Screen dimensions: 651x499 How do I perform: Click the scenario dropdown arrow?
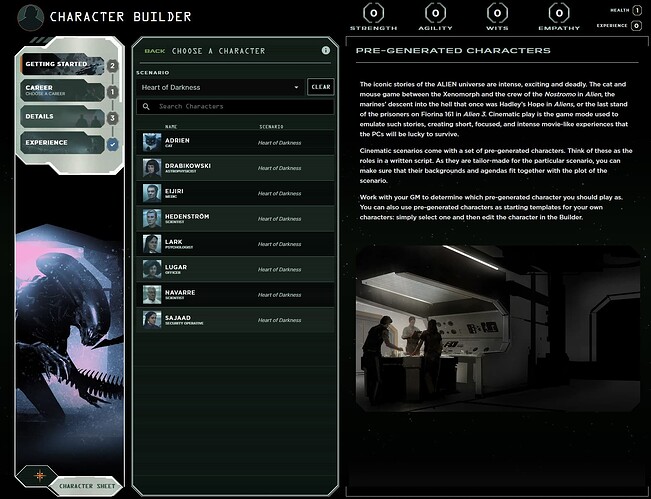296,88
